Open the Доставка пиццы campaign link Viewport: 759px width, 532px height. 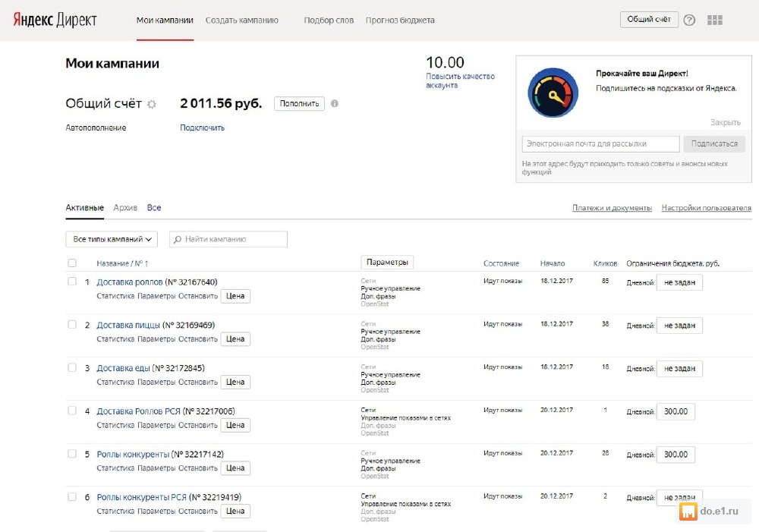pos(128,325)
